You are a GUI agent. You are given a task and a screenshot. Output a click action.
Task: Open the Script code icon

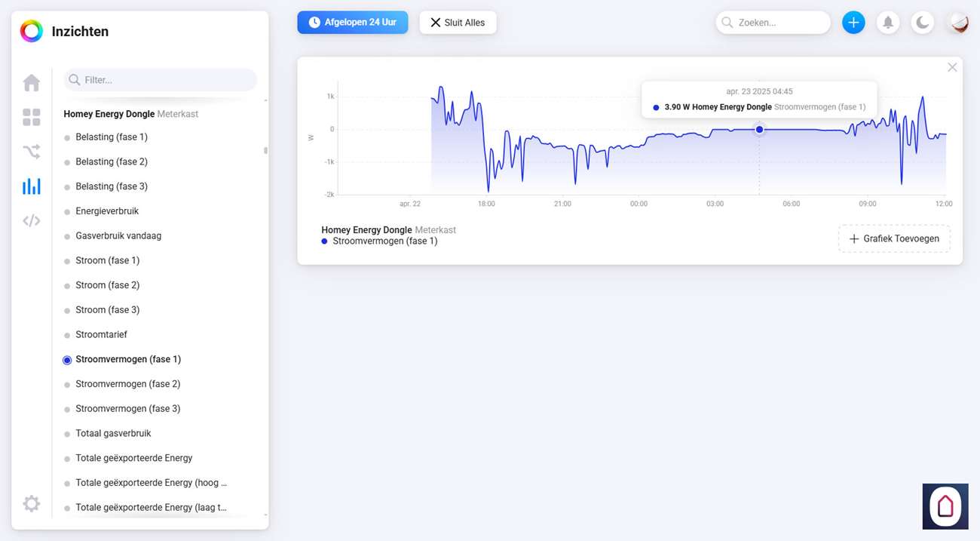[32, 221]
